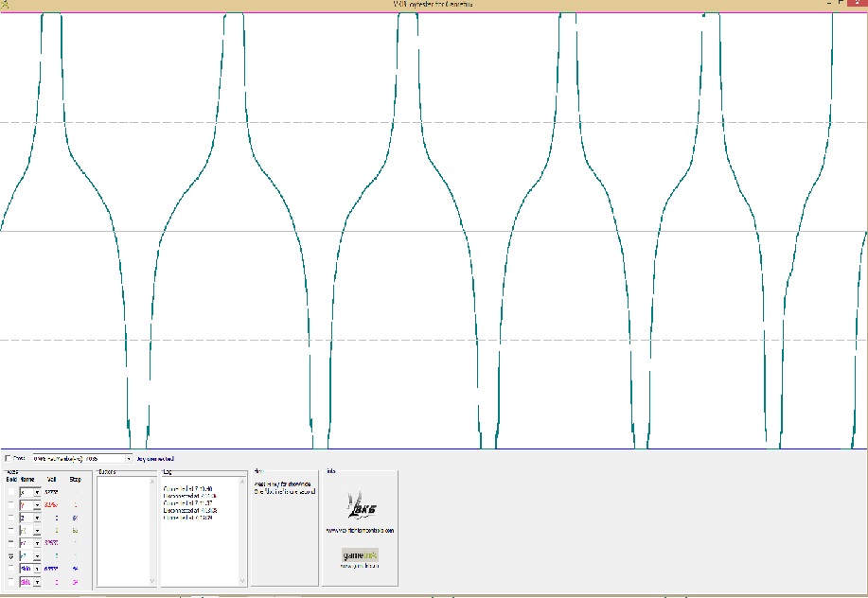Enable Bold for the blue Sld axis

click(11, 569)
